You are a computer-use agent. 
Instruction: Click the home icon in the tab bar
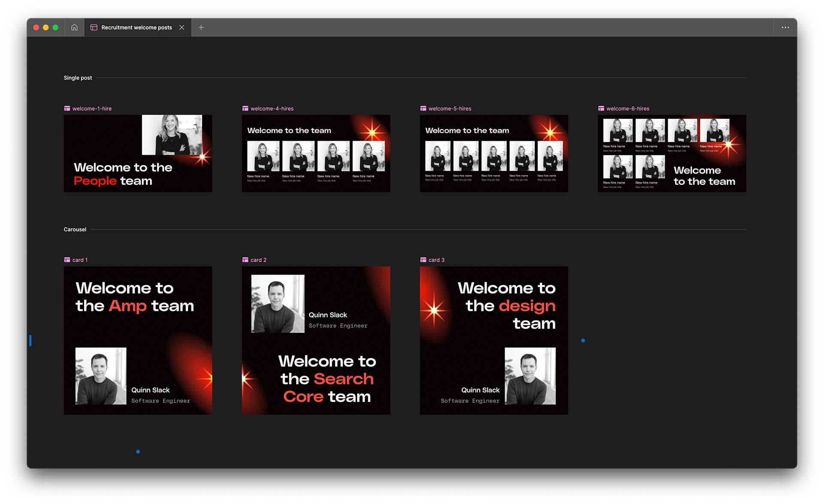(x=74, y=27)
